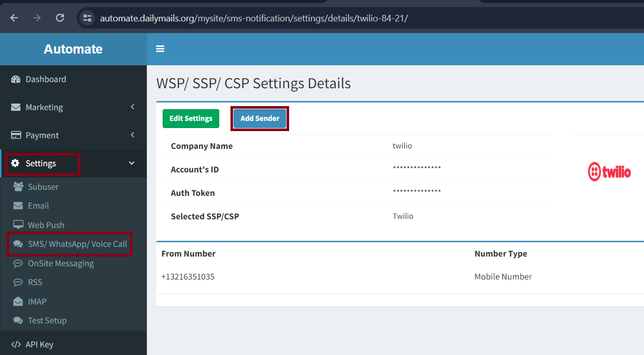Click the hamburger menu toggle icon

160,49
